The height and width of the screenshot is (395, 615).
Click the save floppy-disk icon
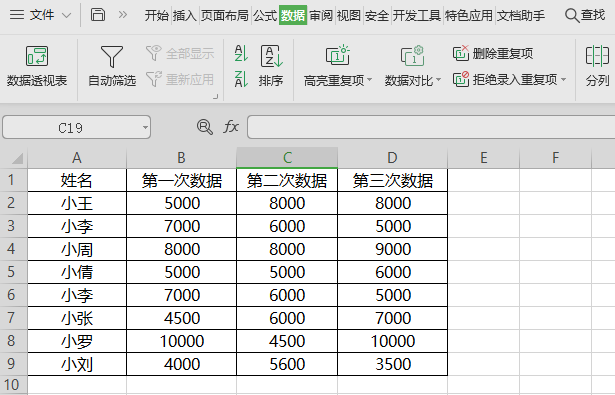click(98, 15)
